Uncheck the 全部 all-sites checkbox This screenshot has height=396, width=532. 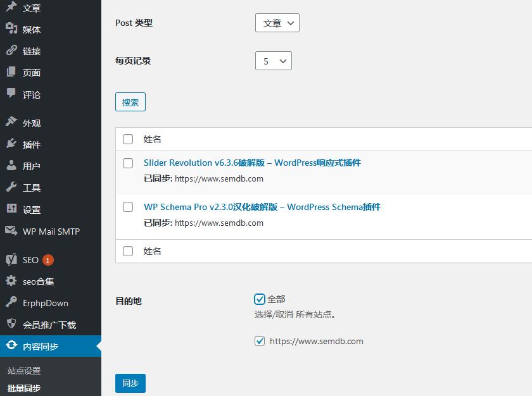click(x=260, y=299)
